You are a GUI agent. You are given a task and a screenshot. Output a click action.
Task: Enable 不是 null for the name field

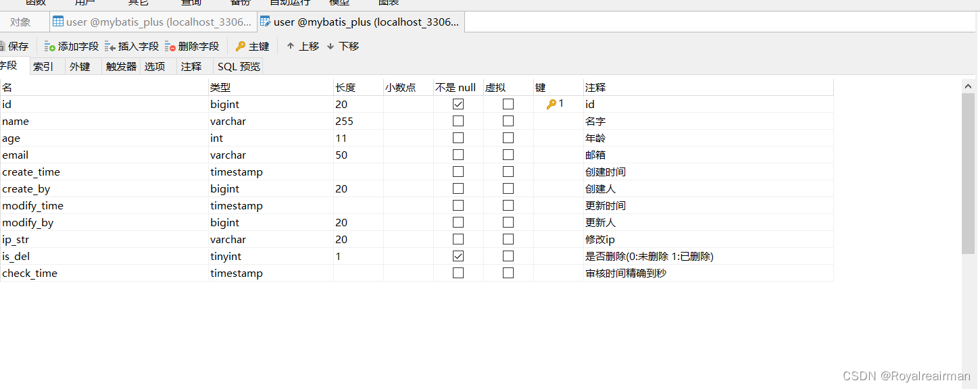click(458, 120)
